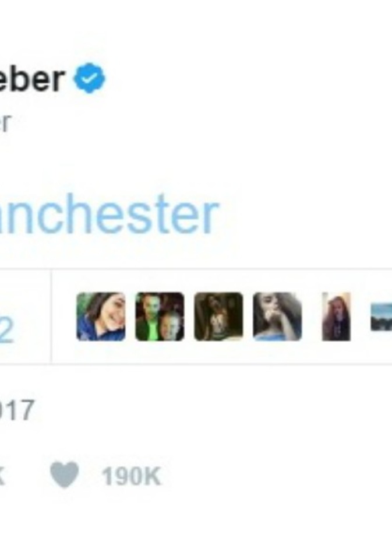The width and height of the screenshot is (392, 548).
Task: Show the retweet count ending in K
Action: point(2,476)
